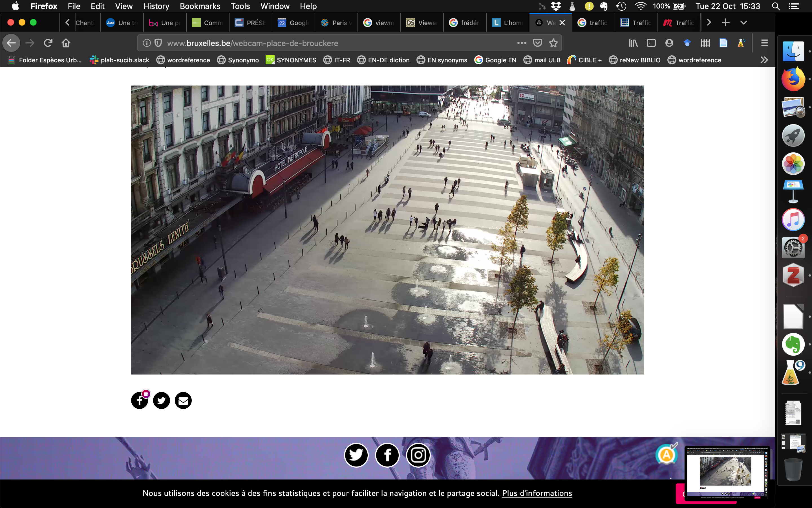Open Spotlight search in menu bar
The image size is (812, 508).
tap(775, 6)
